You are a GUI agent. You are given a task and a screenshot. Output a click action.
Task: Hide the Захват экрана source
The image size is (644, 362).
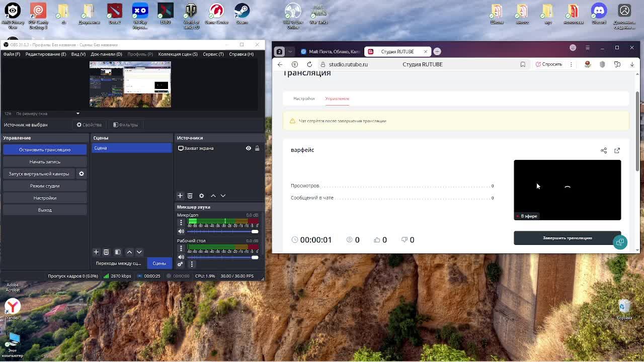pos(249,148)
